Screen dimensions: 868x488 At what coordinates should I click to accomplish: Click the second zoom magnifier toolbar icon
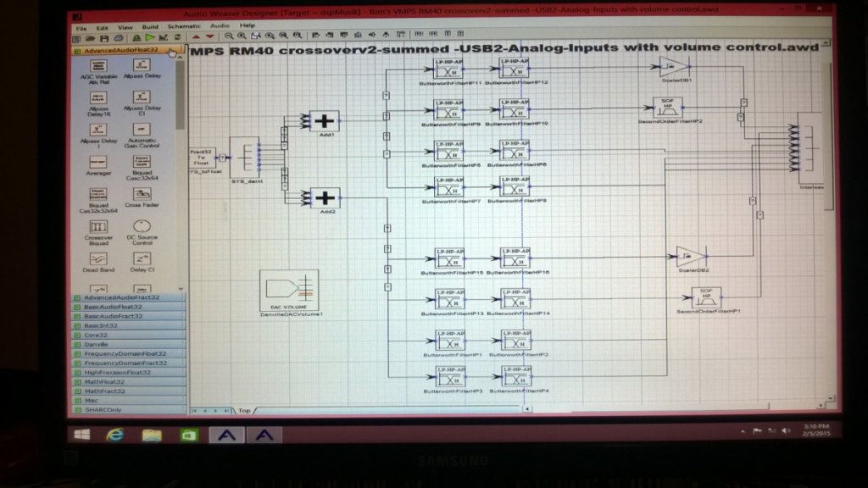(242, 36)
